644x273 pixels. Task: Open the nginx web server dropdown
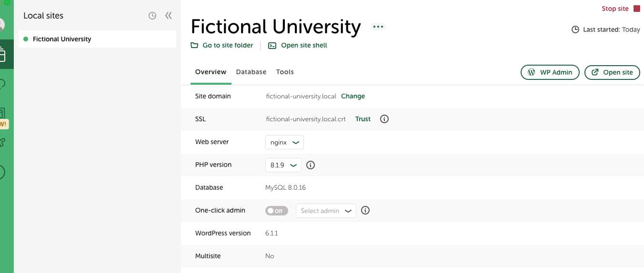pyautogui.click(x=284, y=142)
